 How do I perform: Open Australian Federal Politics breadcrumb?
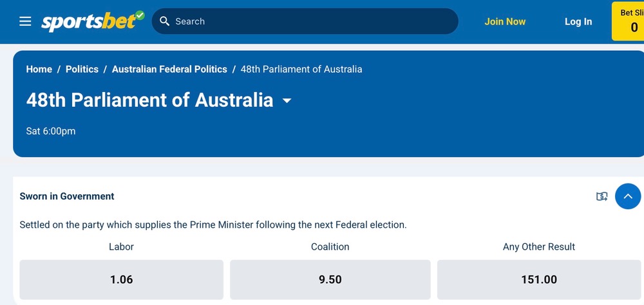(x=169, y=69)
